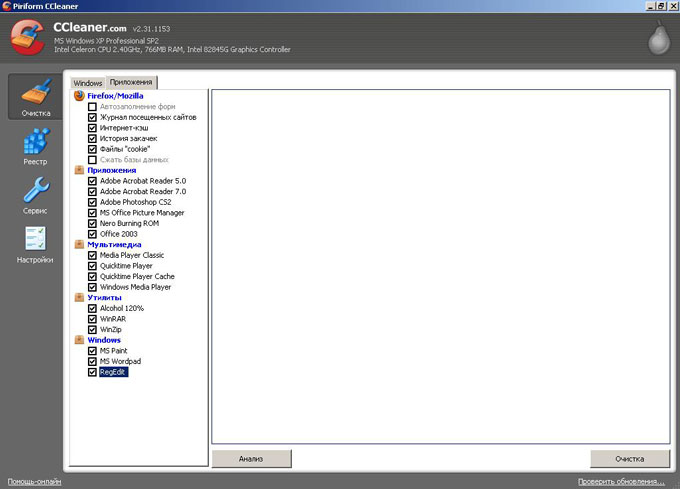This screenshot has height=489, width=680.
Task: Select the highlighted RegEdit label
Action: point(113,372)
